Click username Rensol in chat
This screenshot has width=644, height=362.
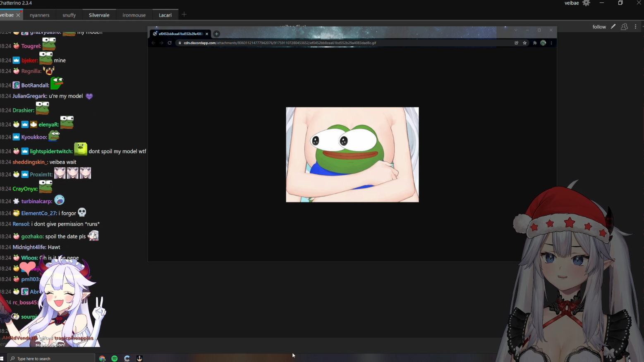[x=21, y=224]
